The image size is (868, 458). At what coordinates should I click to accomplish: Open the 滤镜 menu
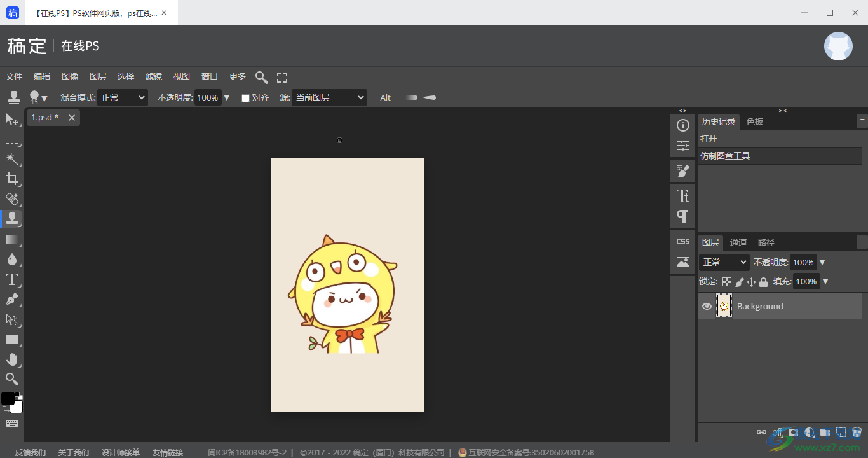coord(154,76)
